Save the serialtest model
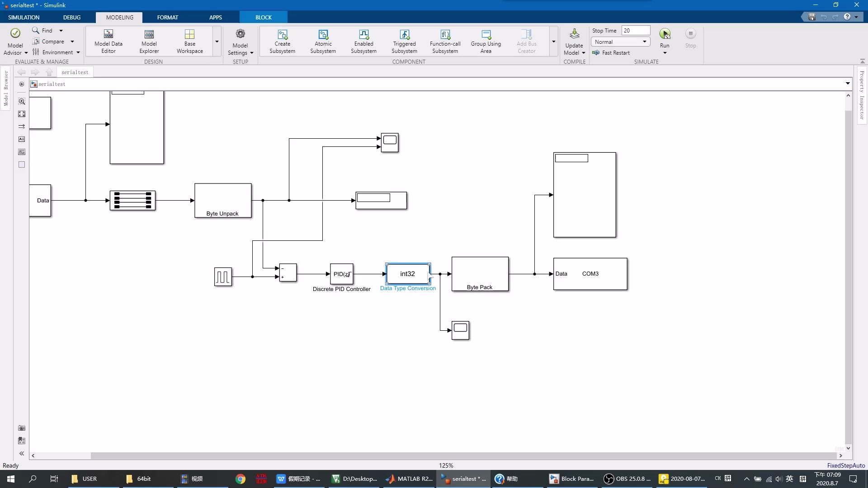Screen dimensions: 868x488 (811, 17)
